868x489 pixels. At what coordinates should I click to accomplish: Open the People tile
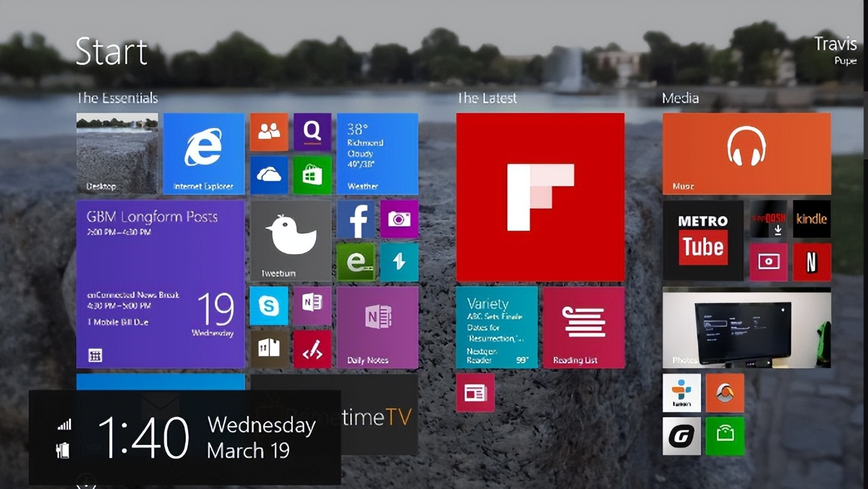click(269, 131)
